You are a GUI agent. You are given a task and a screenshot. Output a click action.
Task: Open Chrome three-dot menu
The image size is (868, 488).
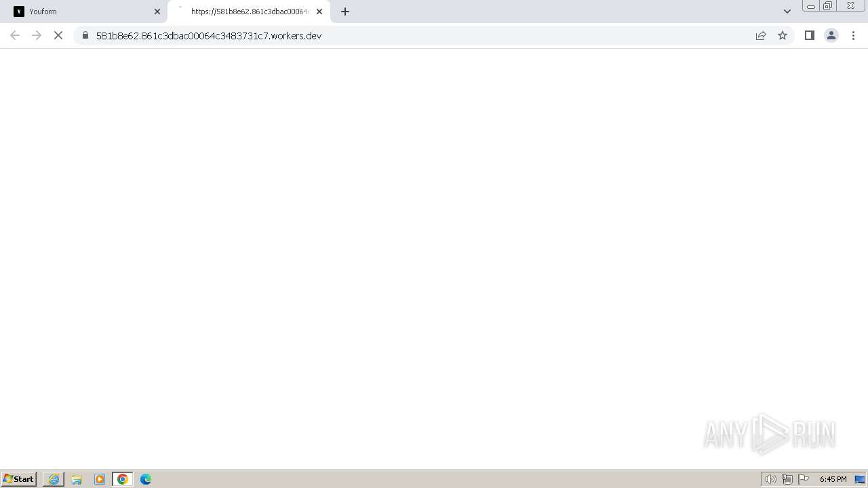(x=854, y=35)
